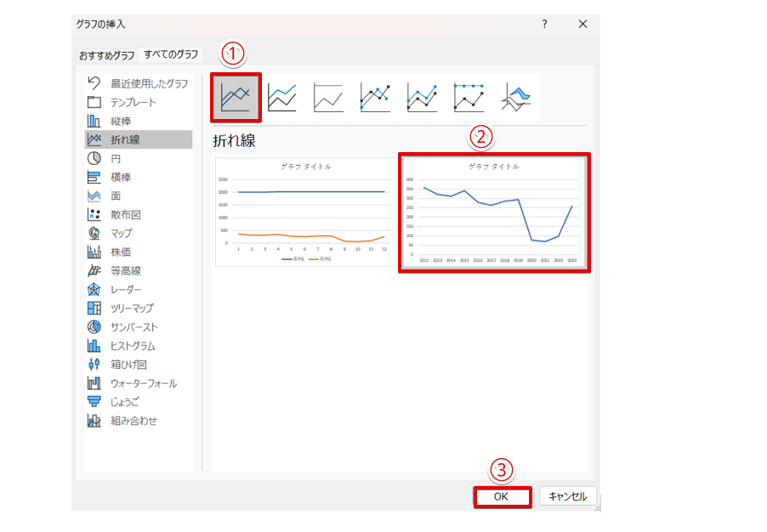Switch to the すべてのグラフ tab

click(171, 54)
